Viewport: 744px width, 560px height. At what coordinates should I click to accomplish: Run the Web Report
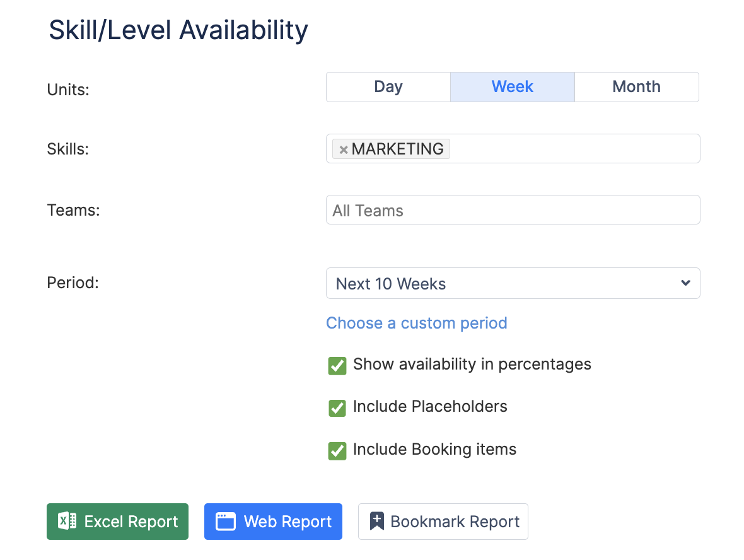coord(273,522)
